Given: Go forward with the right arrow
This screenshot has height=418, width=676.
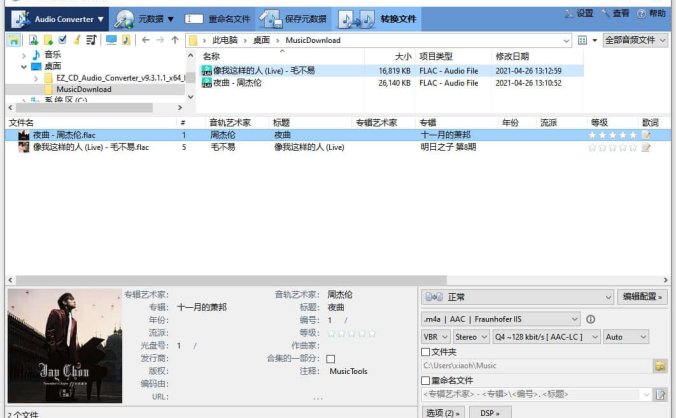Looking at the screenshot, I should pyautogui.click(x=160, y=40).
